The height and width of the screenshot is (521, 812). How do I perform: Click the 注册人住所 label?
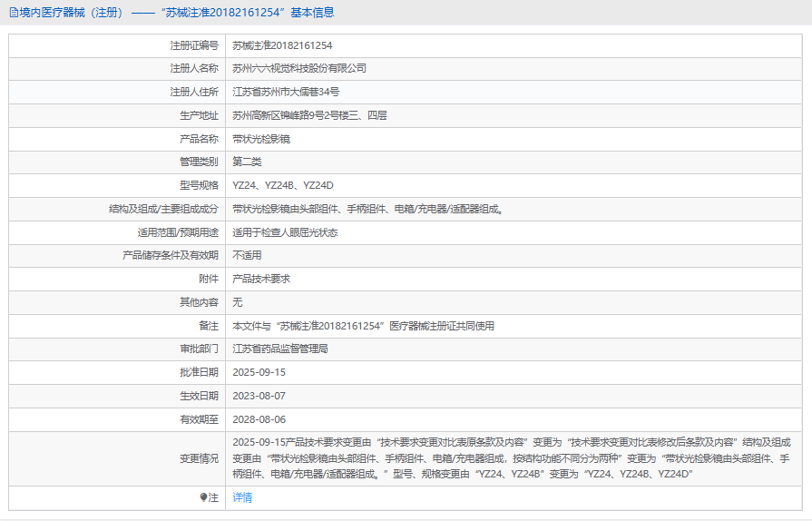pos(194,93)
